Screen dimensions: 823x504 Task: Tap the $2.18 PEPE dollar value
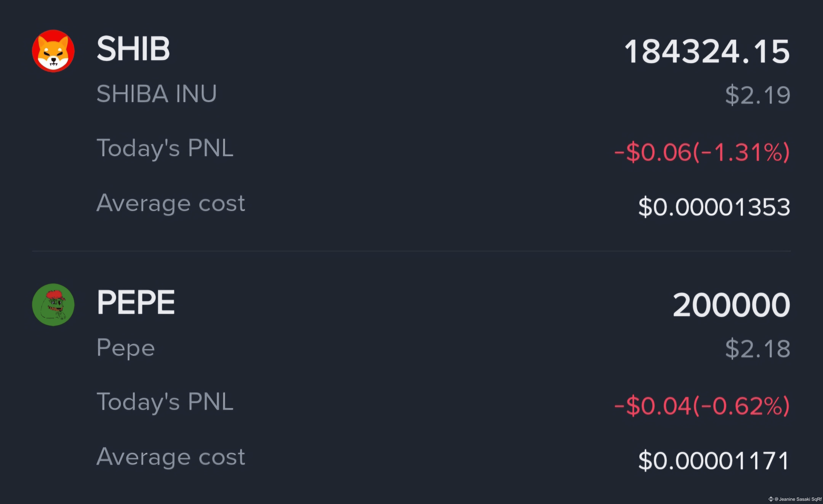(x=757, y=349)
